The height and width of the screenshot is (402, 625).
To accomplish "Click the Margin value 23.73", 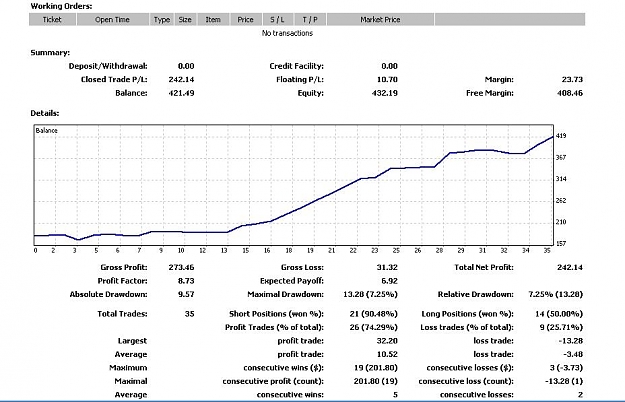I will pos(572,79).
